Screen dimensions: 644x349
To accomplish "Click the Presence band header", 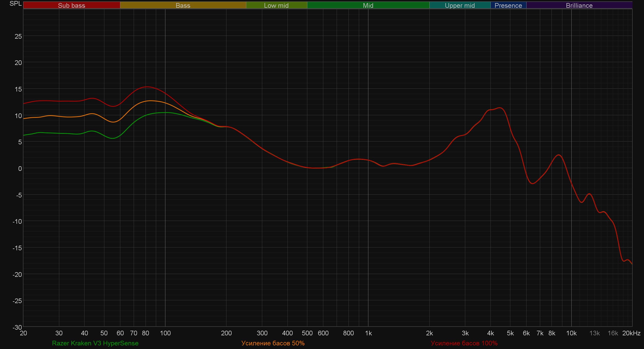I will click(508, 5).
